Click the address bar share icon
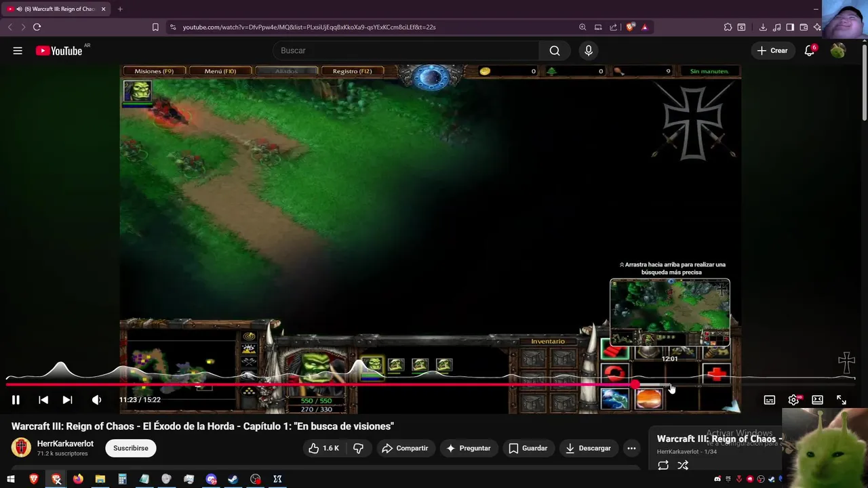Screen dimensions: 868x488 pyautogui.click(x=614, y=27)
